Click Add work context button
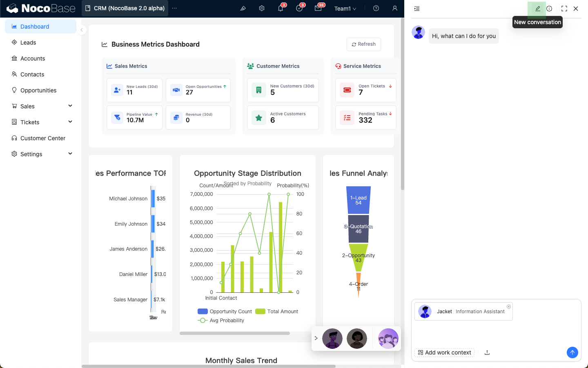 444,352
